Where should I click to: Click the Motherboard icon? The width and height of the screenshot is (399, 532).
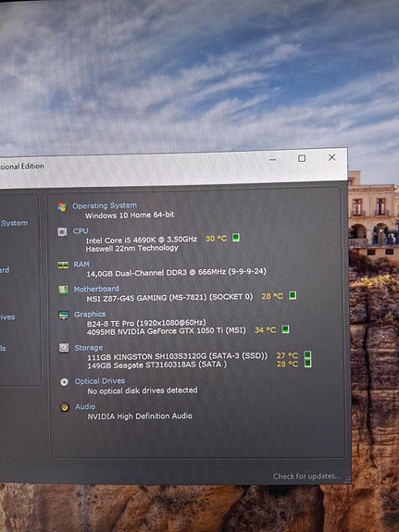coord(63,290)
